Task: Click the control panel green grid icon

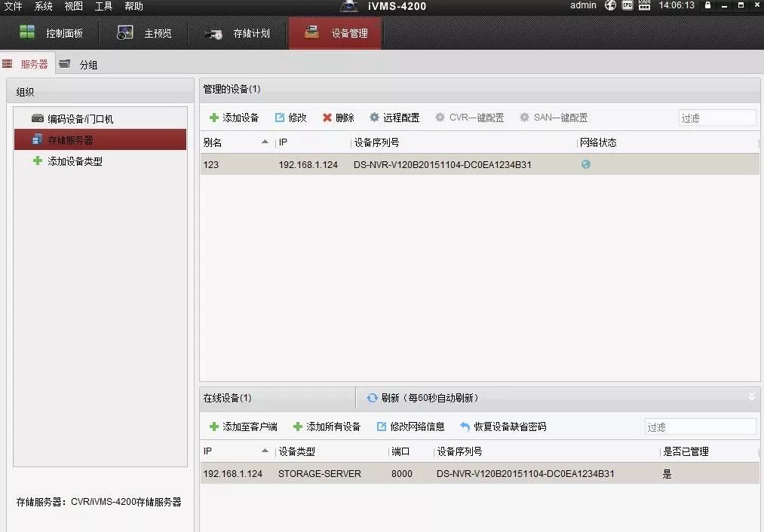Action: 27,32
